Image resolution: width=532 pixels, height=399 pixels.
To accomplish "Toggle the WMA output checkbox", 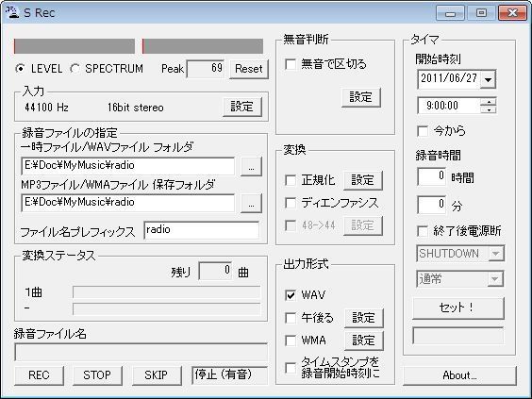I will (x=291, y=341).
